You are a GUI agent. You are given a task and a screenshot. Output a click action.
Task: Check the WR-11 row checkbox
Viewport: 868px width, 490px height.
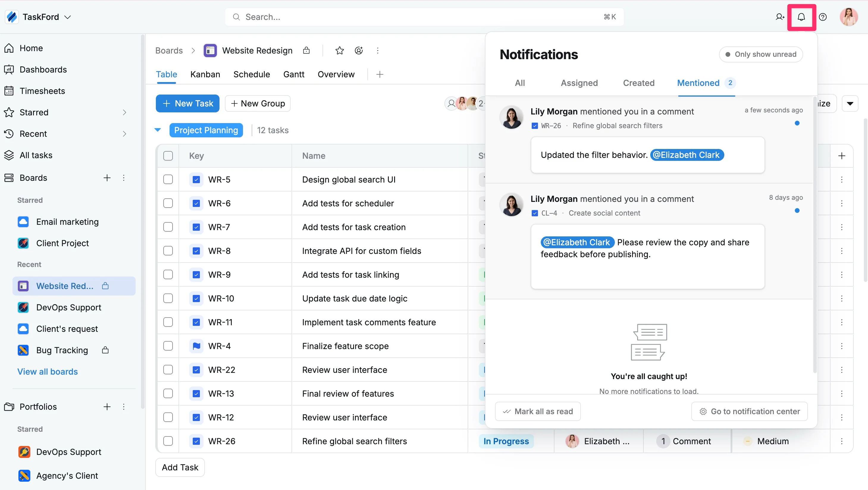click(x=168, y=322)
